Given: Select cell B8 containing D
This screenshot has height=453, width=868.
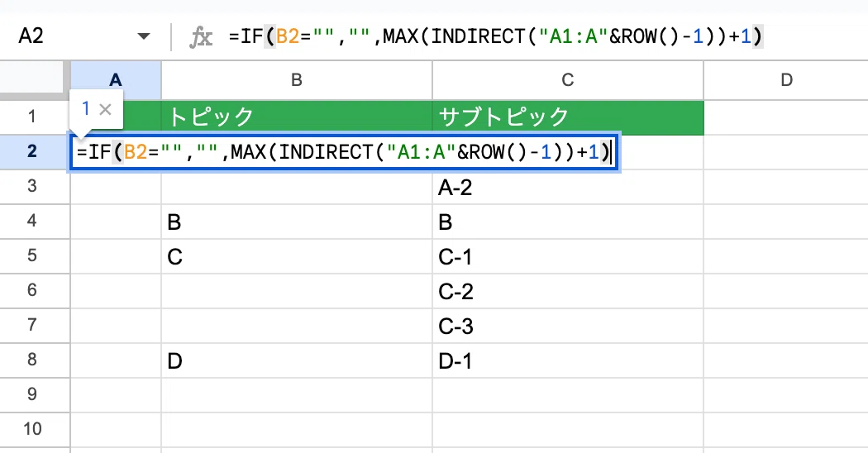Looking at the screenshot, I should [297, 360].
